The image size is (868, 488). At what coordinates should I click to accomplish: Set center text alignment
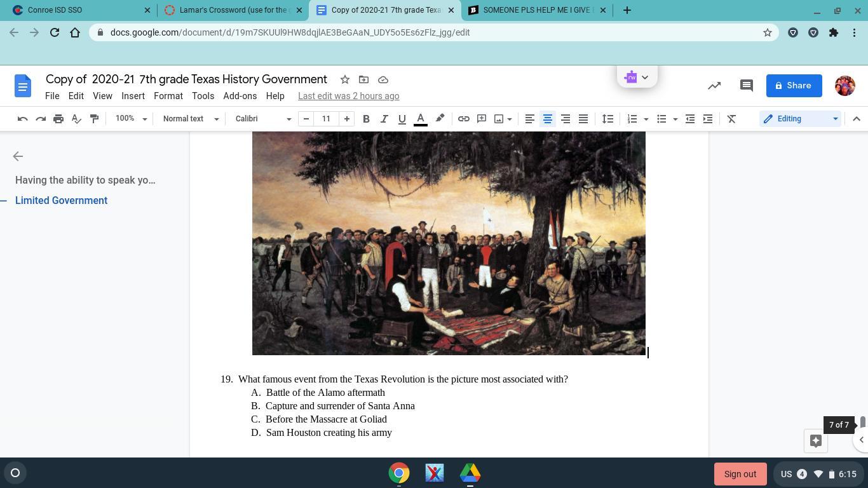(547, 119)
